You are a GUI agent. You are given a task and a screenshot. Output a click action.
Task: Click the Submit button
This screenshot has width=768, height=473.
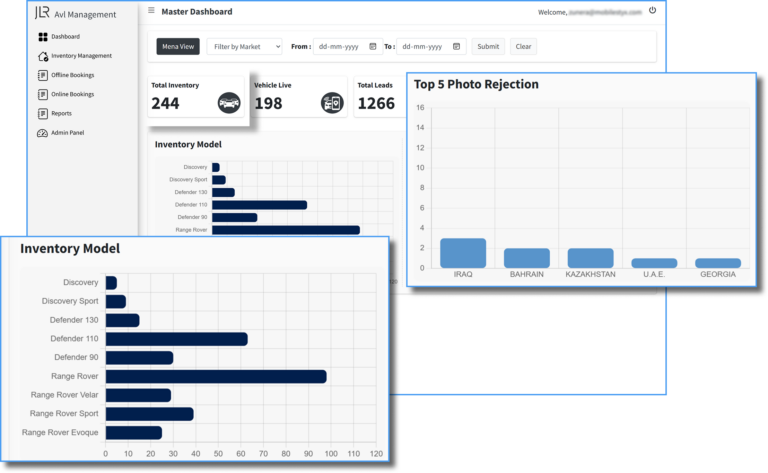pyautogui.click(x=488, y=46)
